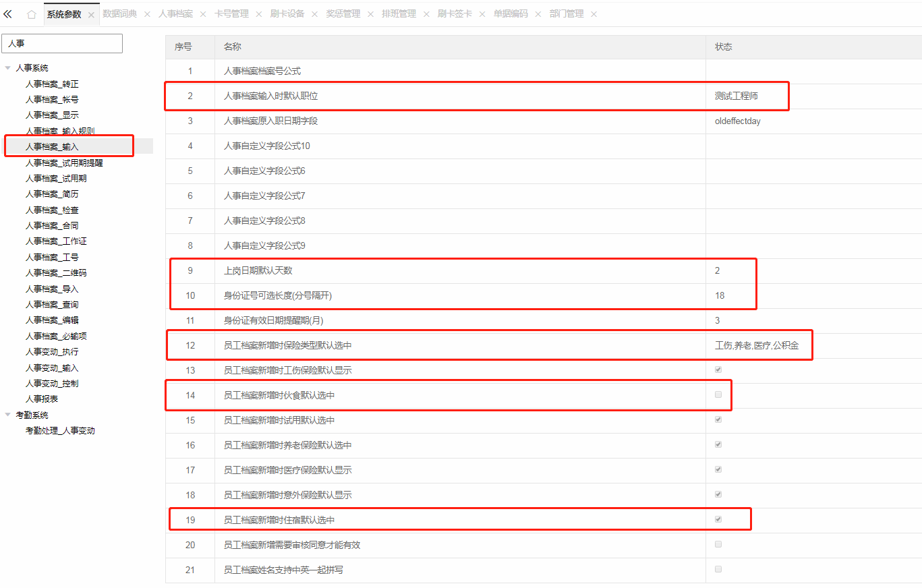Enable 员工档案新增时伙食默认选中 checkbox
Viewport: 922px width, 588px height.
(x=718, y=394)
